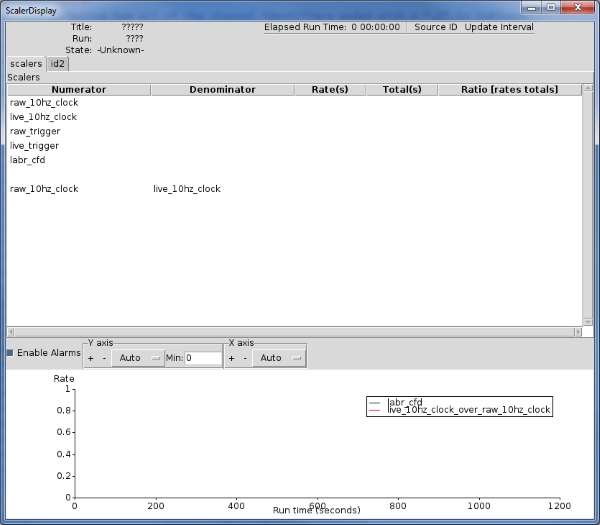Switch to the scalers tab
This screenshot has height=525, width=600.
(x=25, y=64)
